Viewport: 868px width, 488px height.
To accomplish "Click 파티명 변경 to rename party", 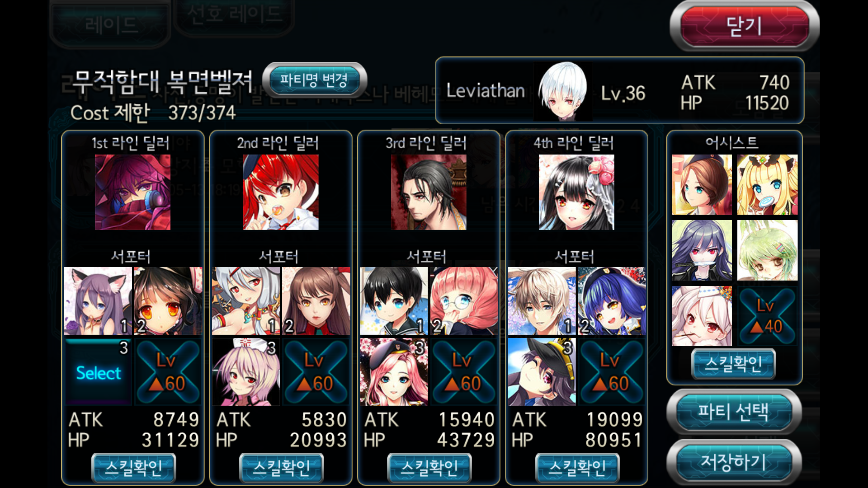I will point(314,80).
